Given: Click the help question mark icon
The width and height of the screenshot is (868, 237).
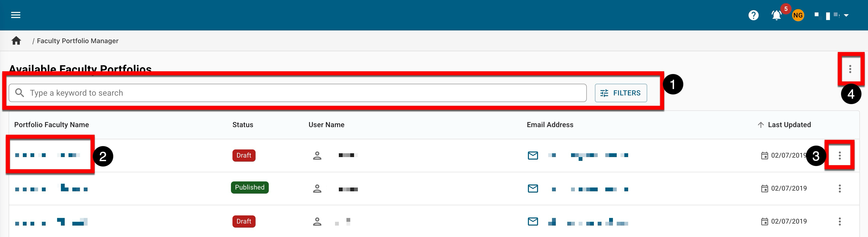Looking at the screenshot, I should point(754,15).
